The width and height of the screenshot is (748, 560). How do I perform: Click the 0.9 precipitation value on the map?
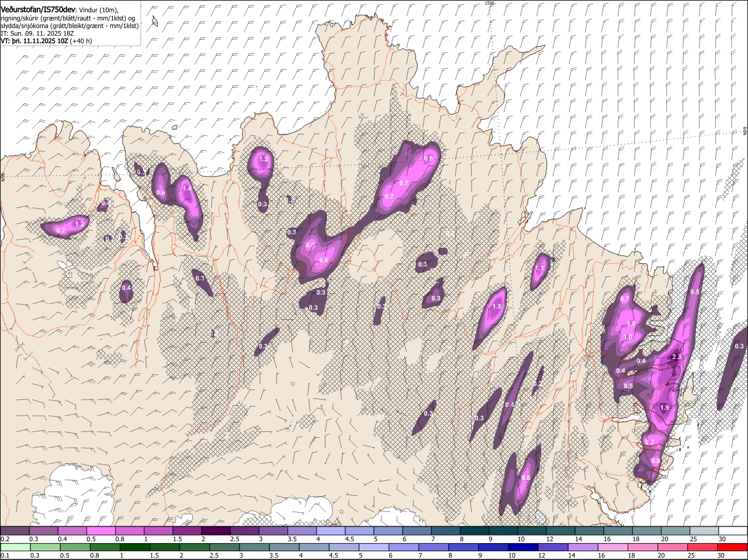tap(428, 159)
